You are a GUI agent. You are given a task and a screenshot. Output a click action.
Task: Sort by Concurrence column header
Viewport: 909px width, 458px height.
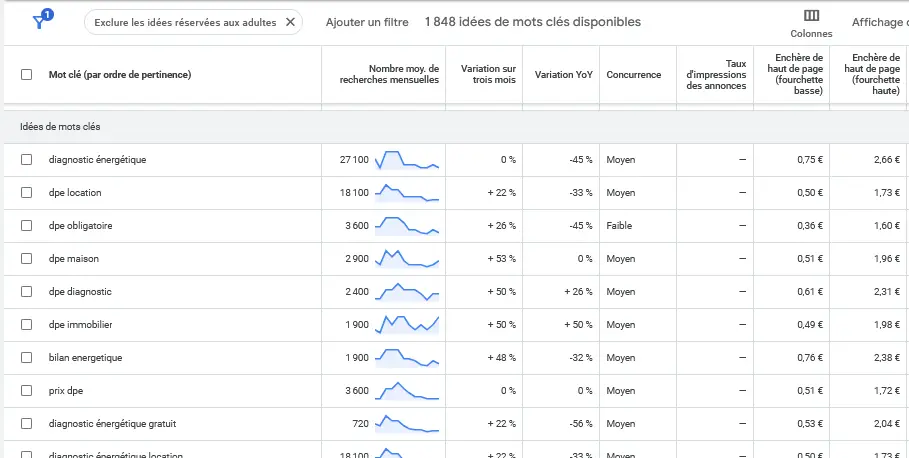633,75
